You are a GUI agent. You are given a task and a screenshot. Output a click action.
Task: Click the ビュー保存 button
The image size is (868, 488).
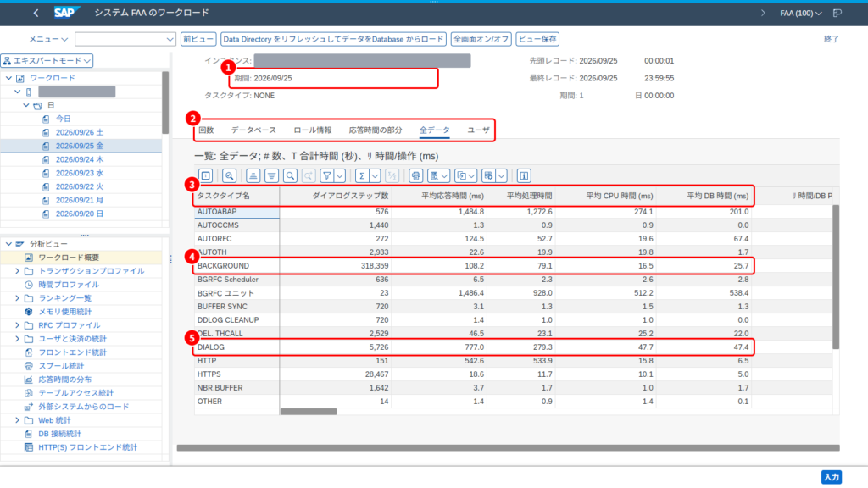click(x=537, y=39)
